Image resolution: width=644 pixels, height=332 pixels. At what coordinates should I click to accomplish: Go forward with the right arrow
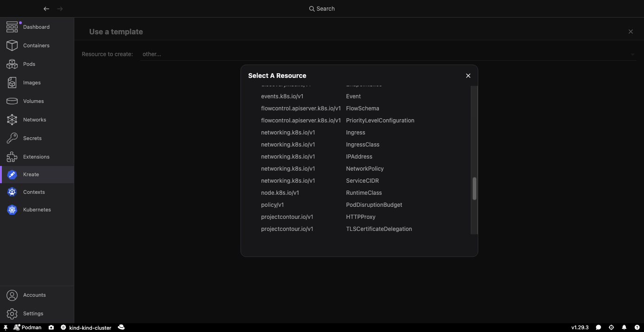[60, 9]
